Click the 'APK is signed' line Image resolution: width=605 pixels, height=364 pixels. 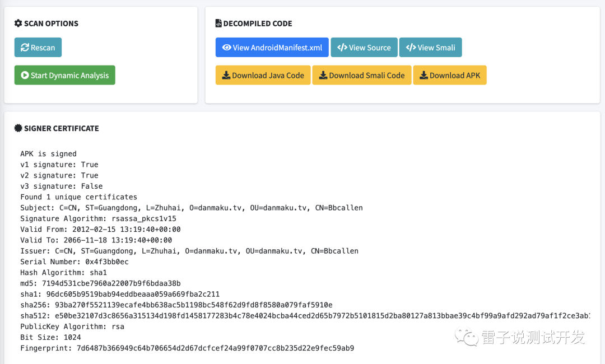(x=48, y=154)
